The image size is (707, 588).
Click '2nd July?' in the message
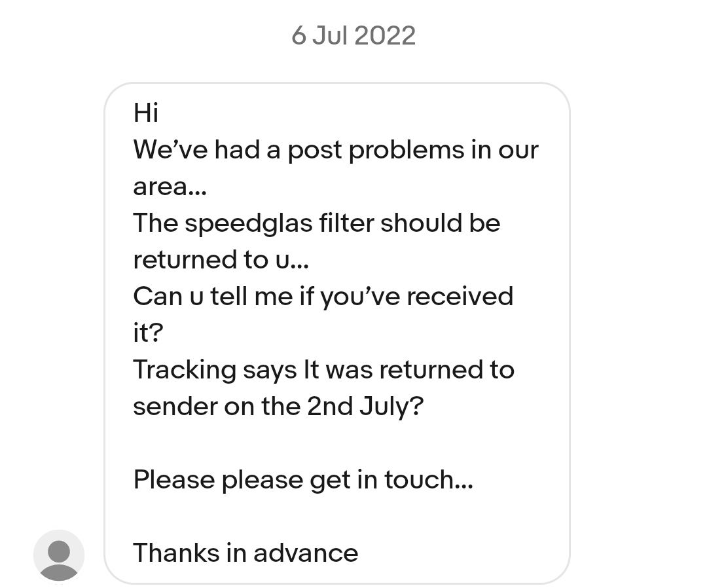click(366, 407)
